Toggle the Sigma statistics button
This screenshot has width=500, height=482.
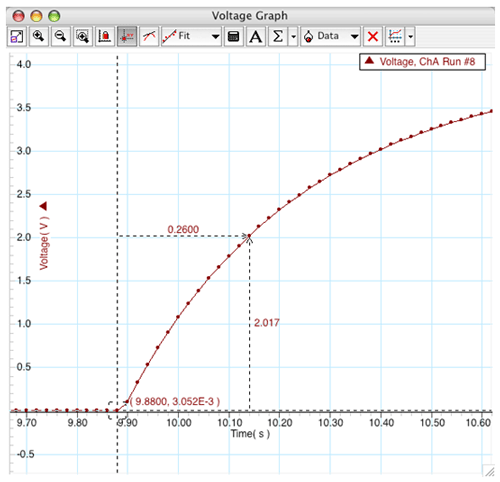[x=278, y=36]
